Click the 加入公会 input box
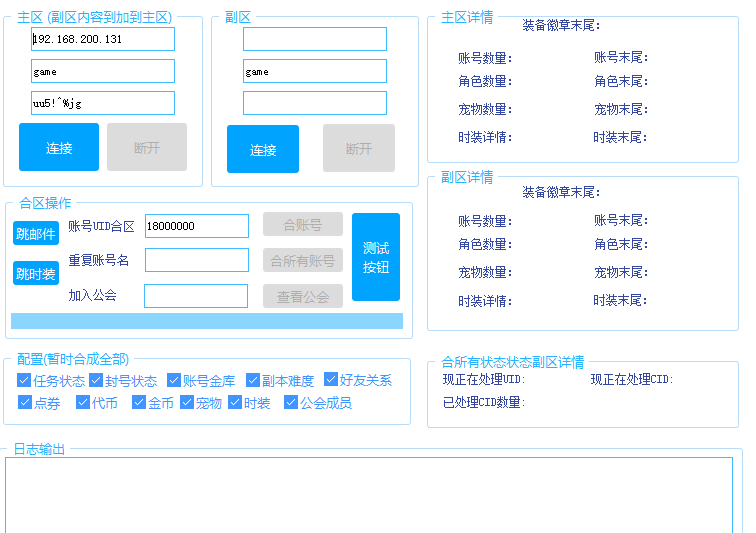This screenshot has width=756, height=533. coord(196,296)
